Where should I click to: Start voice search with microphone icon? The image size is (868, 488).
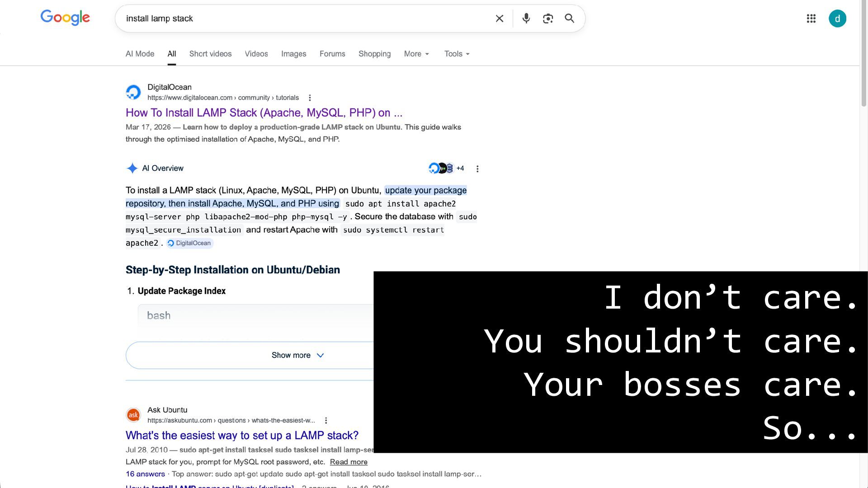coord(526,19)
